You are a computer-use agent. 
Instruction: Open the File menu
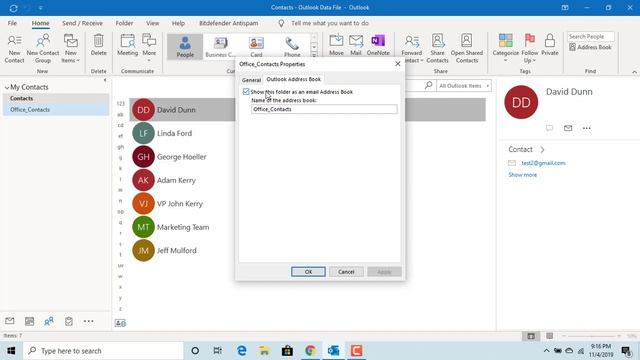12,23
